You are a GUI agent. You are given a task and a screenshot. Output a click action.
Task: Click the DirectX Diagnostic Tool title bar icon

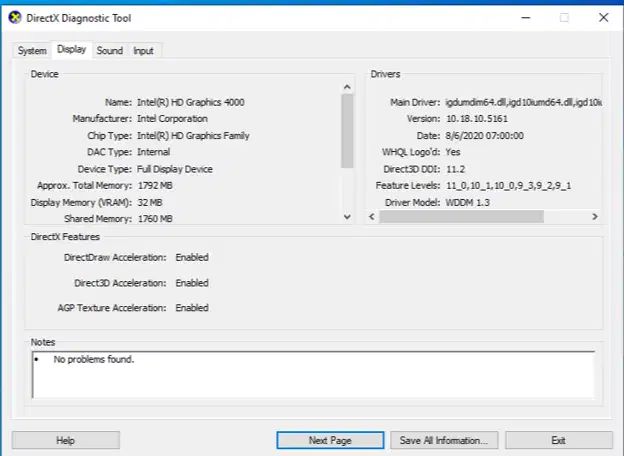click(14, 17)
